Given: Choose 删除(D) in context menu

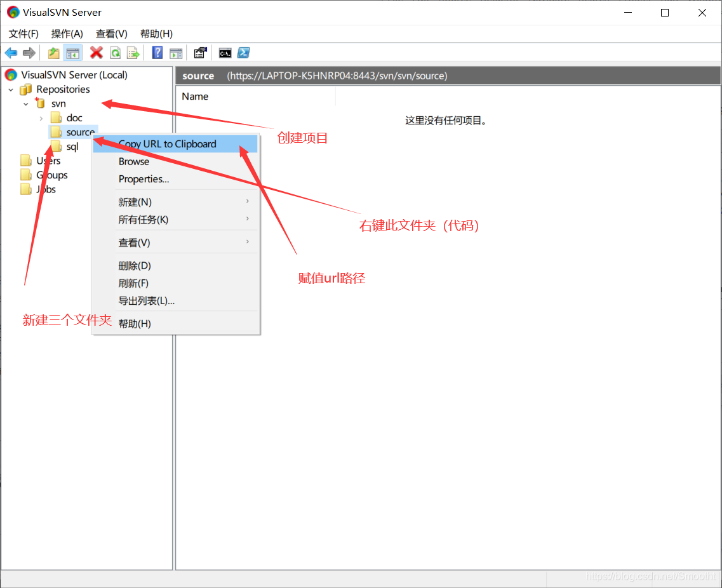Looking at the screenshot, I should [x=175, y=265].
